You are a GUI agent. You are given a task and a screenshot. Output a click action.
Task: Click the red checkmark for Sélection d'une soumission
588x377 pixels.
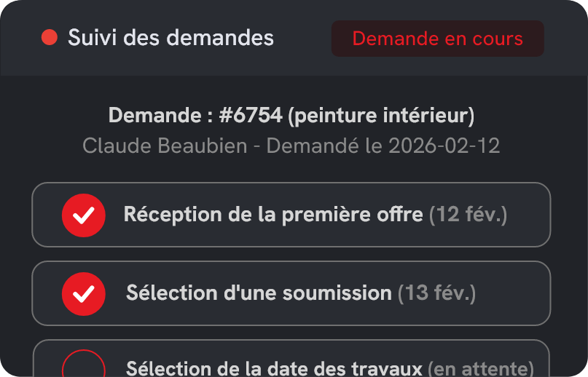click(x=84, y=293)
